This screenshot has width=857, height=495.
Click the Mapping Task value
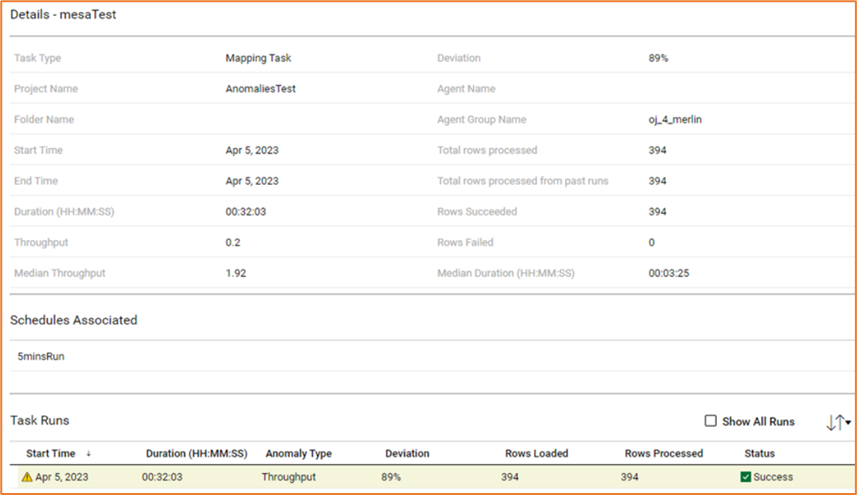(x=259, y=58)
